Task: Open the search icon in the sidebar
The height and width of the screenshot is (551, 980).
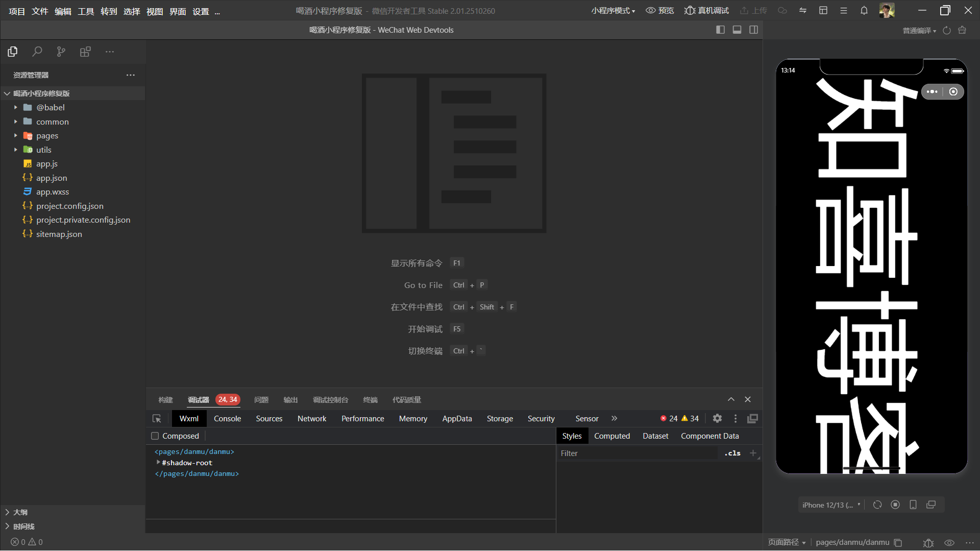Action: coord(37,52)
